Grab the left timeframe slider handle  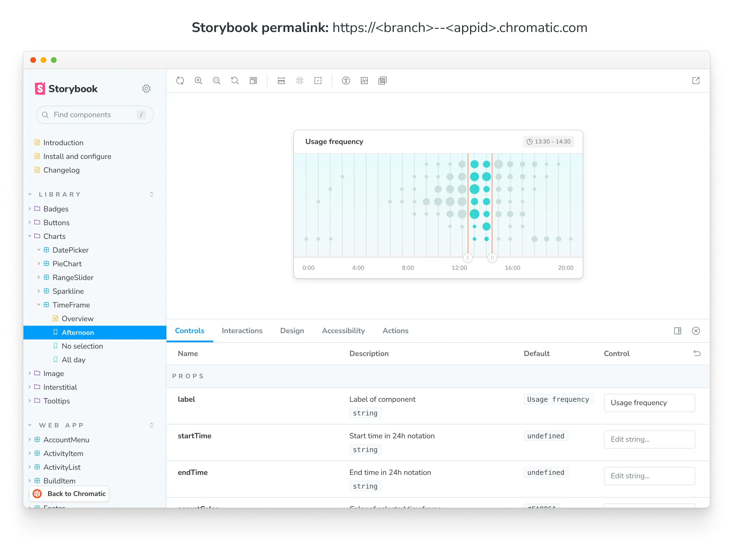pos(468,257)
